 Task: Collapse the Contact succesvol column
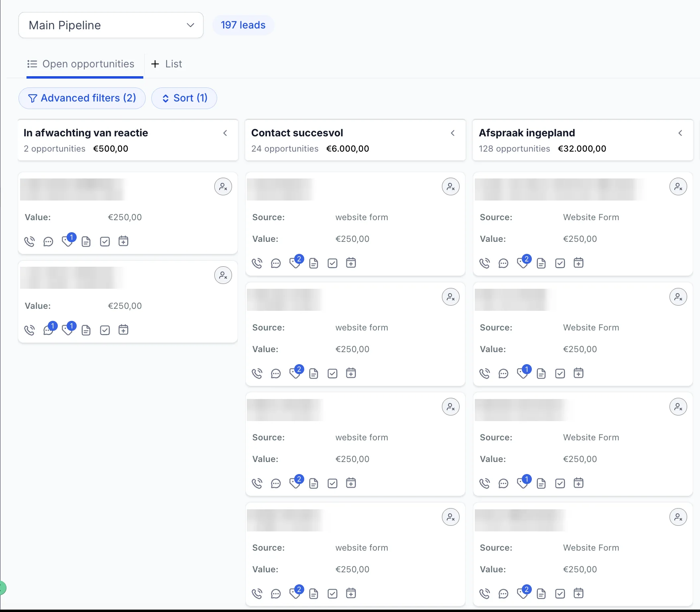(x=453, y=133)
